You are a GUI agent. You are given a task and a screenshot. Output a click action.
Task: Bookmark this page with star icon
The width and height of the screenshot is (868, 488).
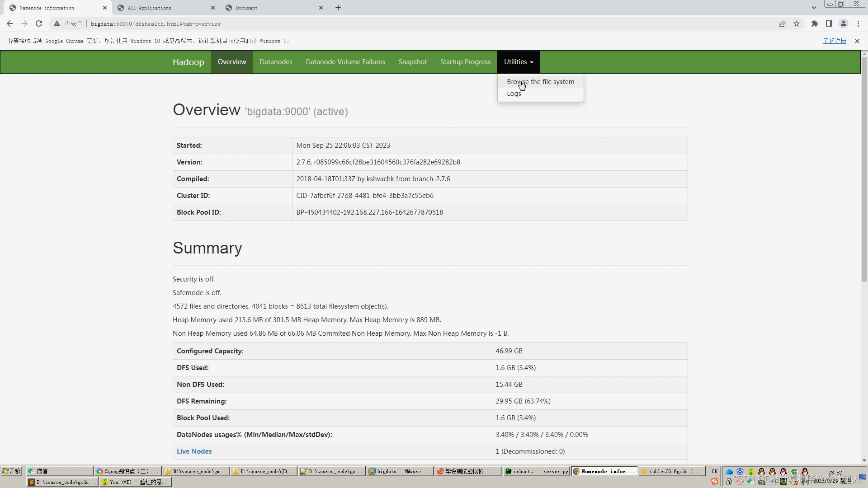[797, 23]
